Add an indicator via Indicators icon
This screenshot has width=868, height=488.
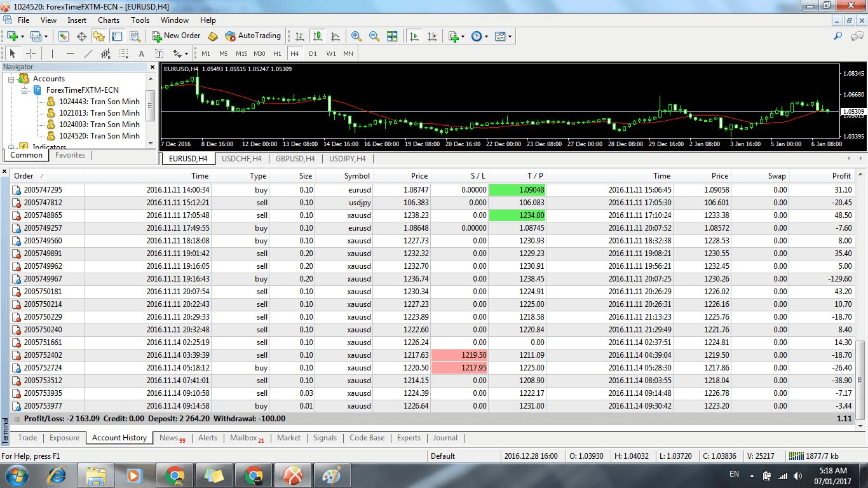pyautogui.click(x=453, y=36)
